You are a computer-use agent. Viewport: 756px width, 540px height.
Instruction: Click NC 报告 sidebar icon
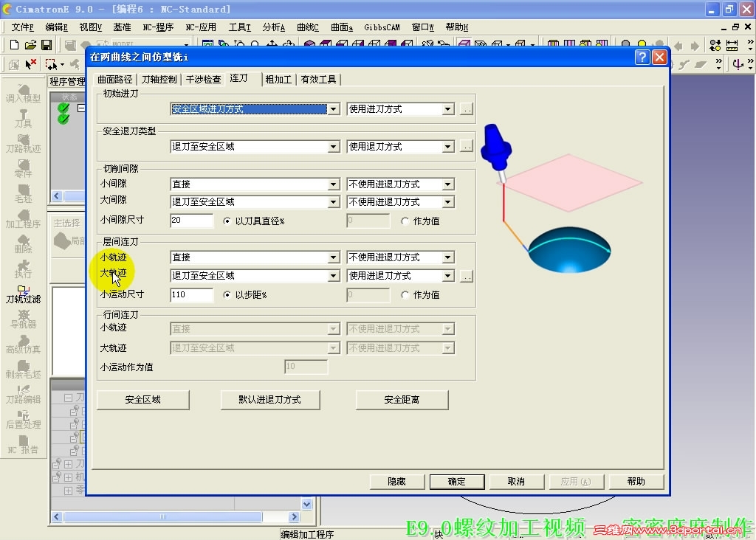tap(23, 444)
